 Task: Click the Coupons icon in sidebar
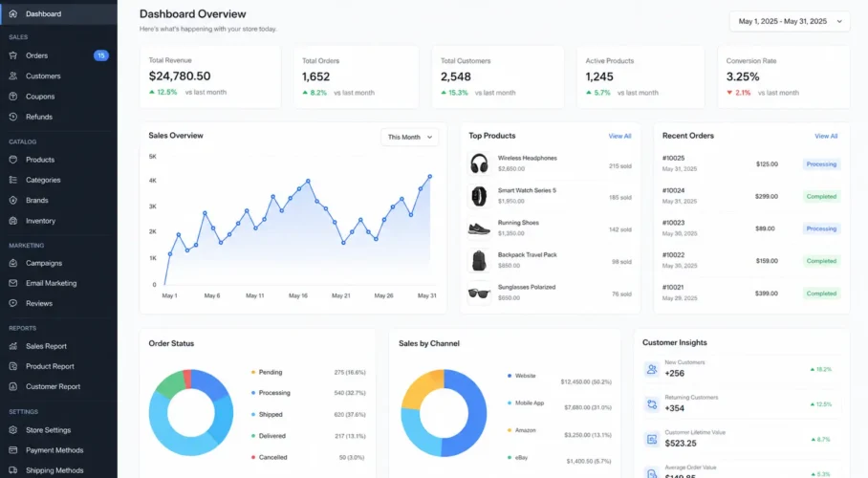pos(13,97)
